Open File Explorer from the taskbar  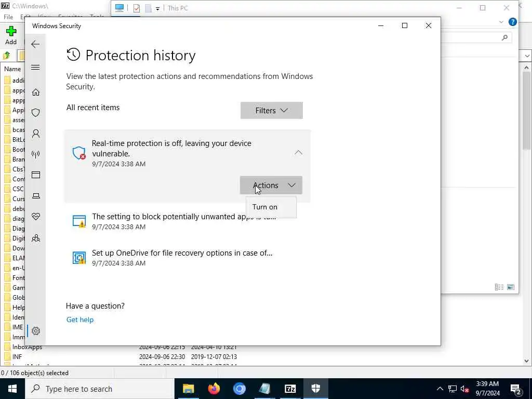tap(188, 389)
